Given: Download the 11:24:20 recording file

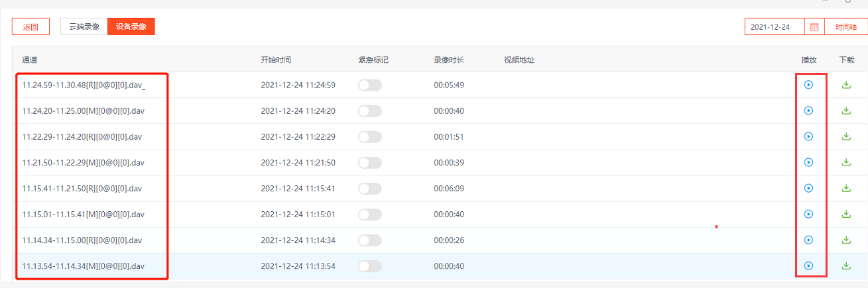Looking at the screenshot, I should 845,111.
